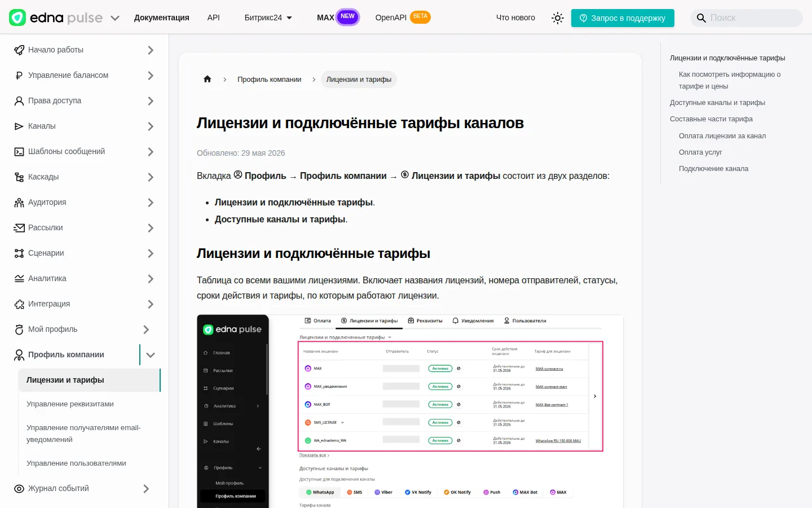The image size is (812, 508).
Task: Open the product switcher dropdown next to logo
Action: [x=115, y=18]
